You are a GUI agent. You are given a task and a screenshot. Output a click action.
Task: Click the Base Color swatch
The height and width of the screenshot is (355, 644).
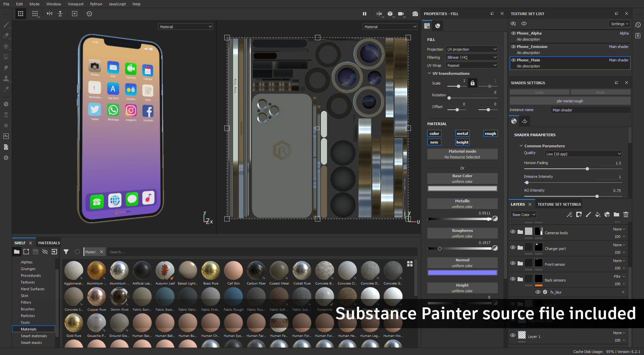pyautogui.click(x=462, y=189)
